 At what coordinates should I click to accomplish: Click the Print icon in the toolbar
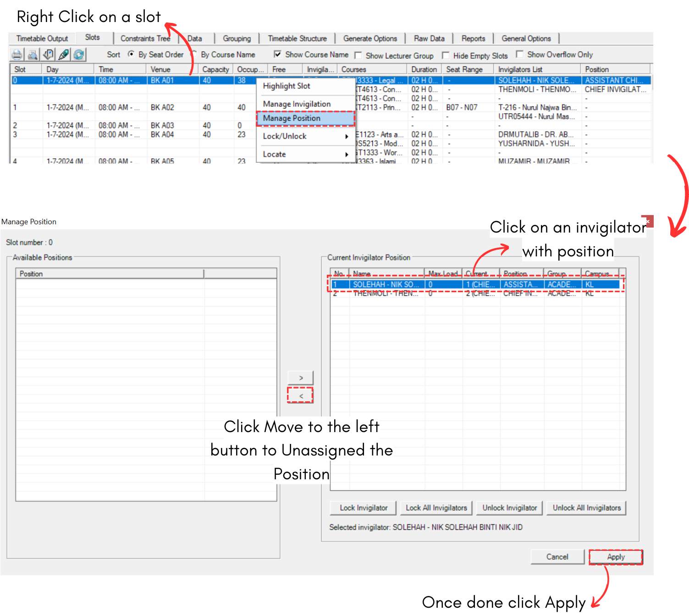pyautogui.click(x=17, y=55)
